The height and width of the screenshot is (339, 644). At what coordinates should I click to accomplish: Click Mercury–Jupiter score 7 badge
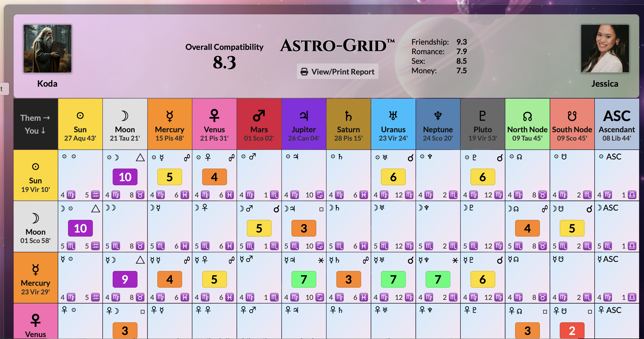(304, 279)
